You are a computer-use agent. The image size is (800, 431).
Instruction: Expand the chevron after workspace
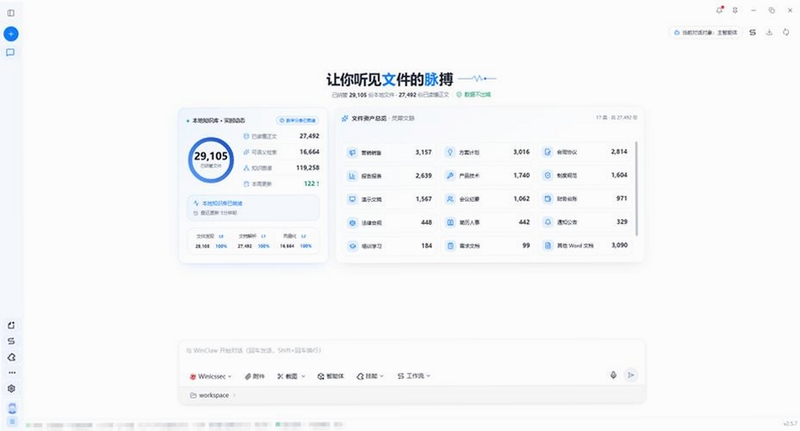point(234,395)
